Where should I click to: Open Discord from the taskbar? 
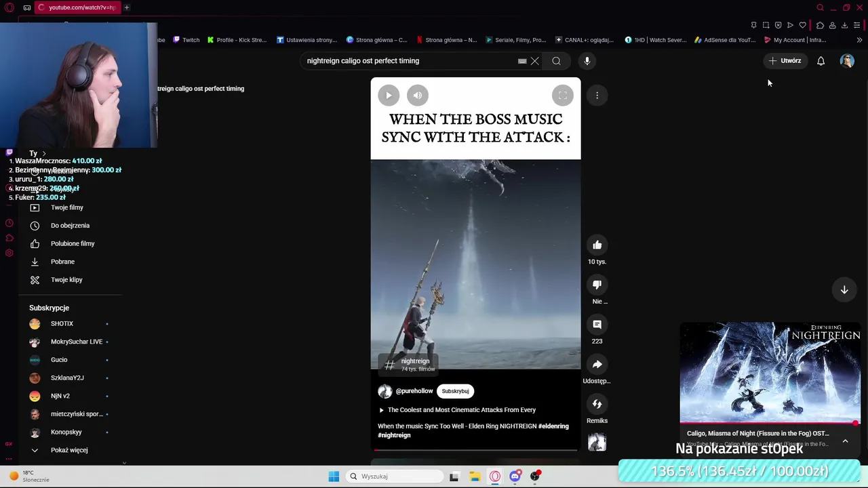point(515,476)
